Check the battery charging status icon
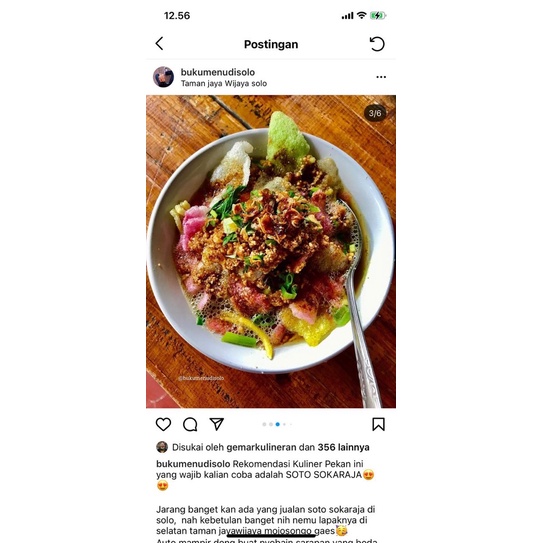543x543 pixels. click(x=377, y=16)
